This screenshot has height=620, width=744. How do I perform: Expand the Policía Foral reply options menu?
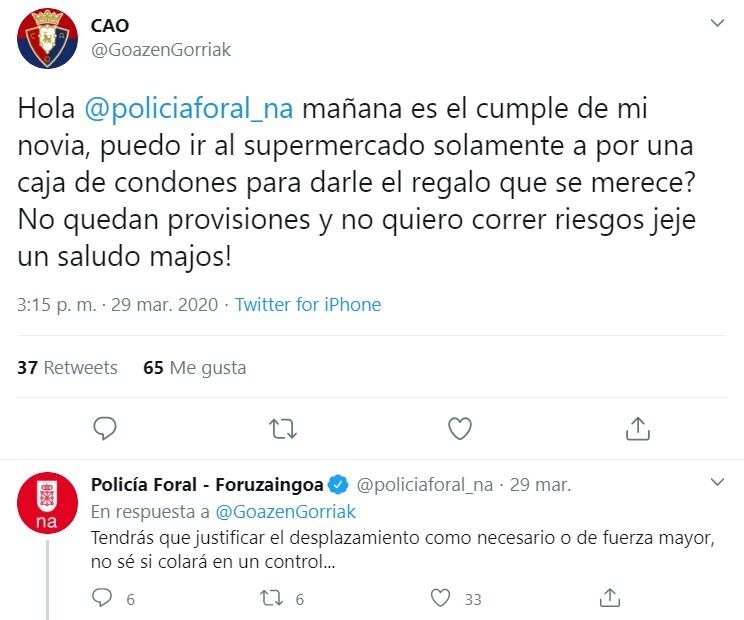(717, 482)
